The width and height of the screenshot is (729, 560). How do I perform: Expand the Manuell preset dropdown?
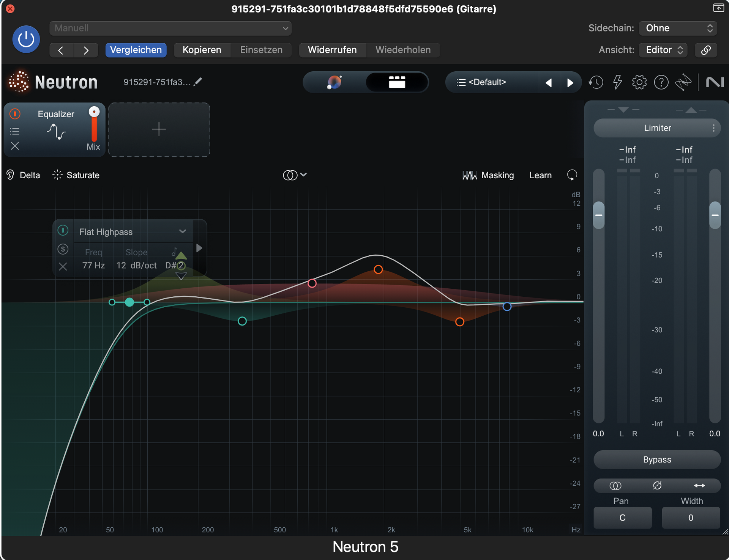point(170,28)
